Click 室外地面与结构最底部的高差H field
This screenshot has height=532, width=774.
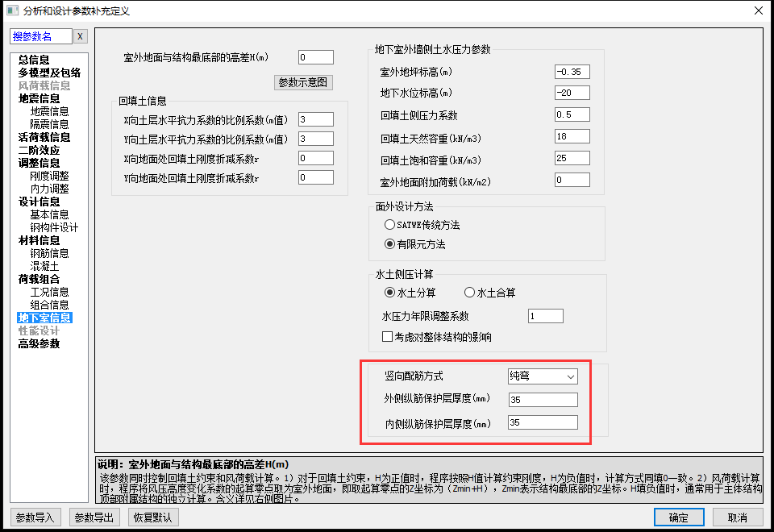(x=316, y=57)
